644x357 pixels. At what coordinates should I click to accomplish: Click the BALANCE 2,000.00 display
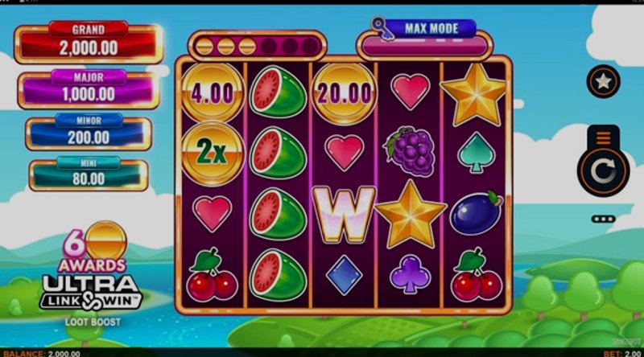coord(42,354)
